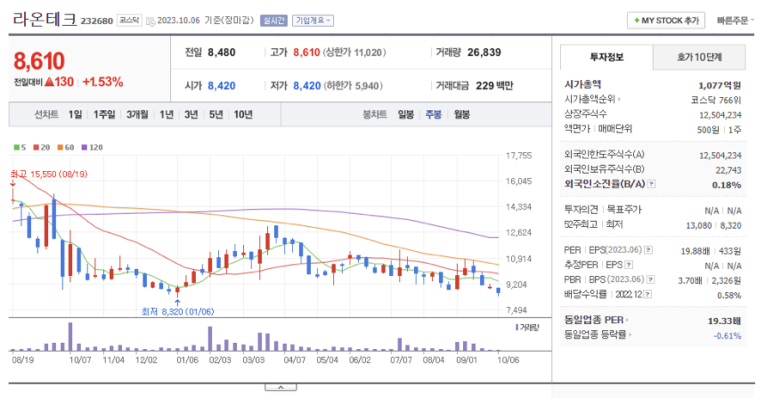Click the 10/06 date label on chart axis

[x=508, y=360]
